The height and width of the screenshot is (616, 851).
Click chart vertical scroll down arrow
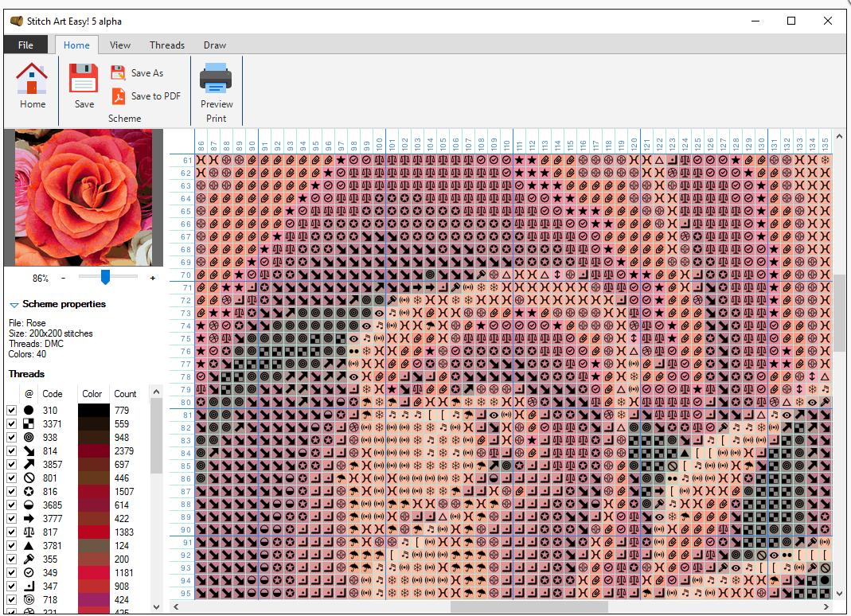pyautogui.click(x=839, y=593)
